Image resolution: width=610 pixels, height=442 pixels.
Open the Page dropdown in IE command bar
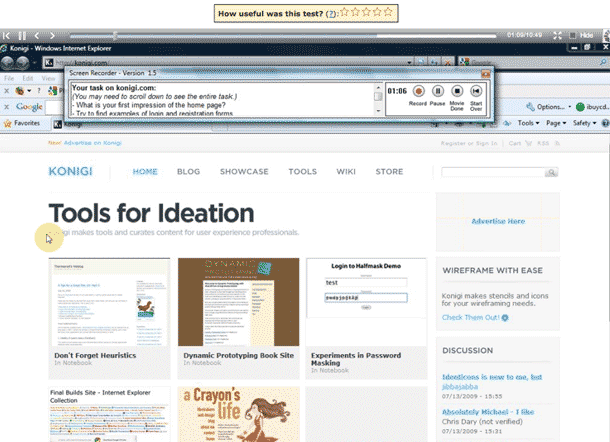556,123
